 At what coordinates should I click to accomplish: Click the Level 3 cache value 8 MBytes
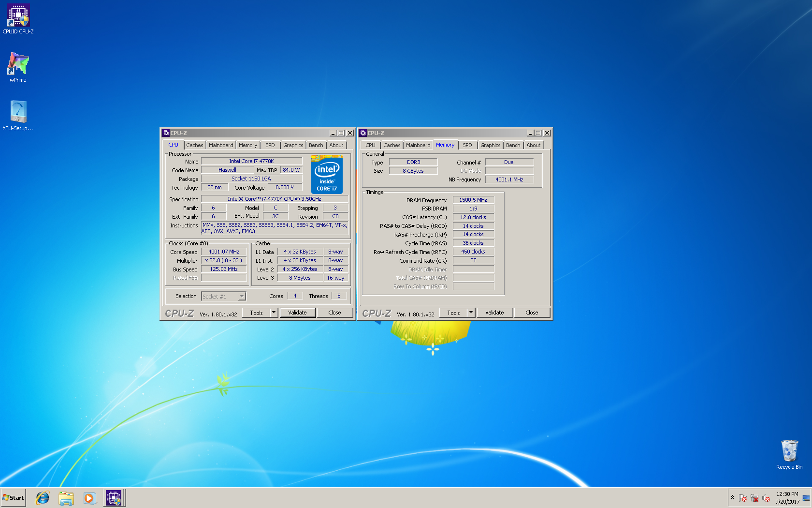(300, 278)
